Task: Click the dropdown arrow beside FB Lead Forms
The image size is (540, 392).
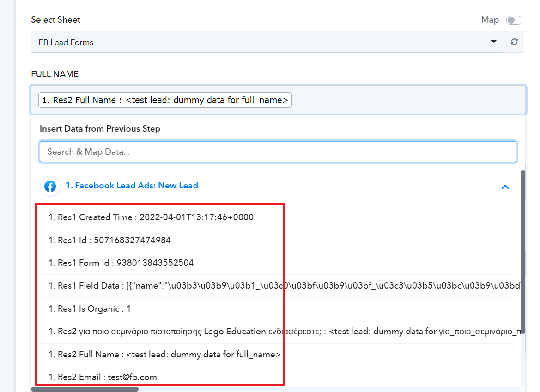Action: pyautogui.click(x=493, y=42)
